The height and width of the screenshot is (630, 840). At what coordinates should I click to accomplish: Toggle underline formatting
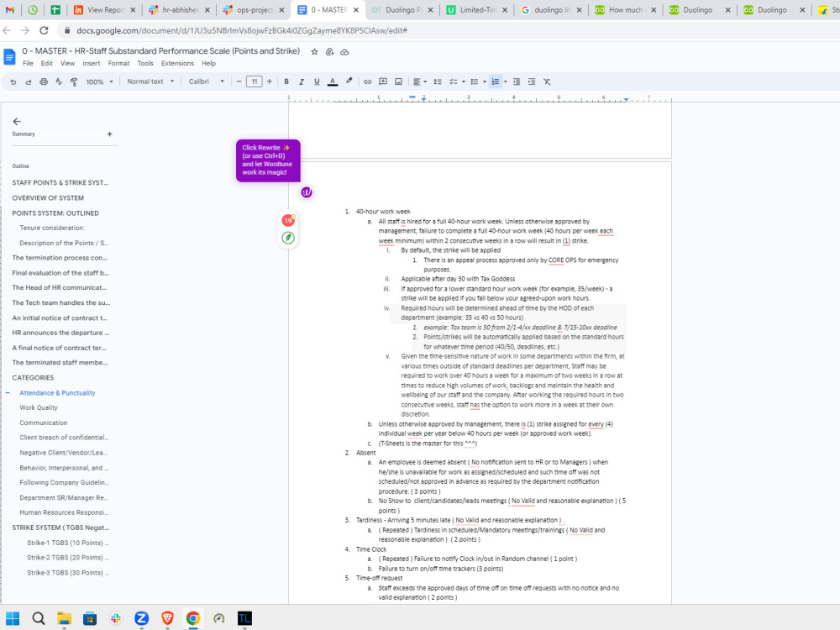(317, 82)
